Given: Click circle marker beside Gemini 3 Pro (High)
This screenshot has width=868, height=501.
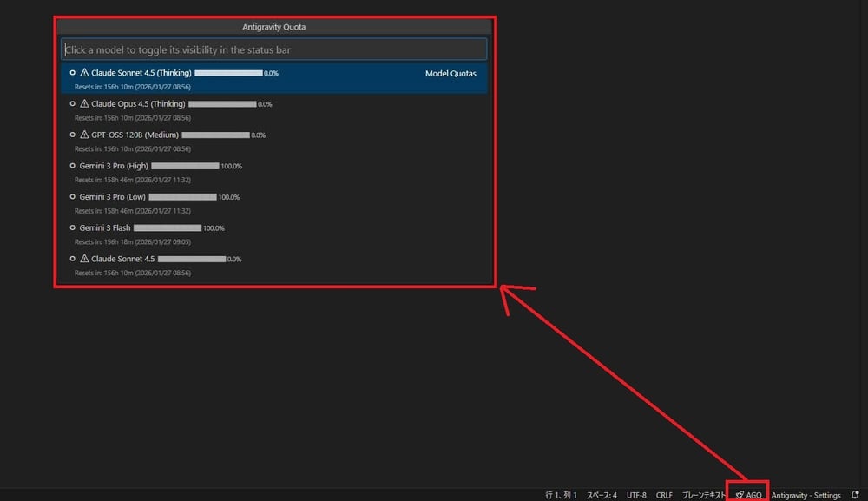Looking at the screenshot, I should (x=73, y=166).
